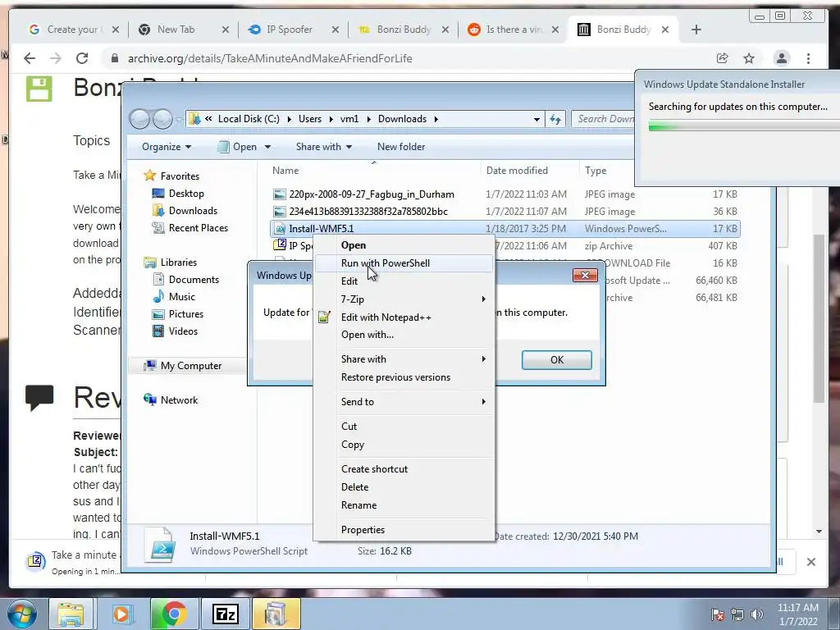This screenshot has width=840, height=630.
Task: Choose Create shortcut entry
Action: (403, 468)
